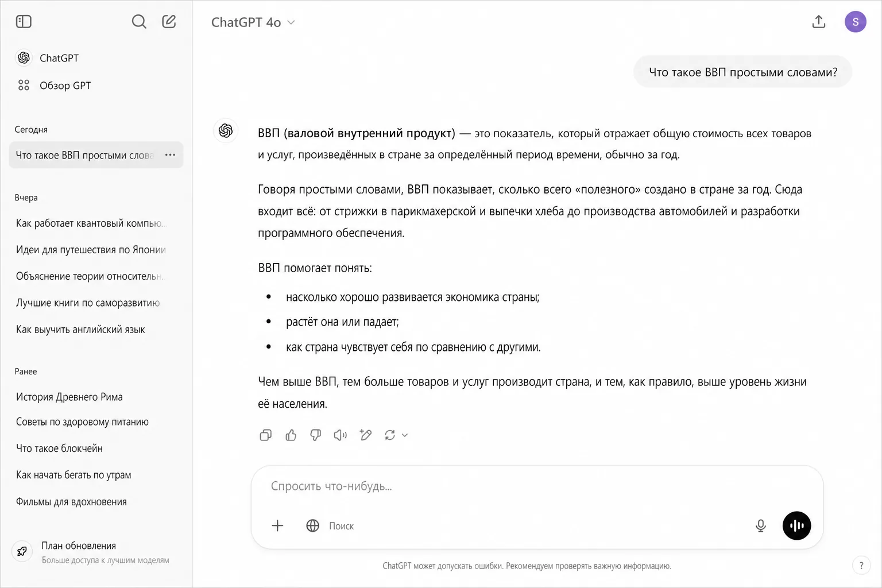Click the share upload icon
This screenshot has height=588, width=882.
click(x=819, y=22)
